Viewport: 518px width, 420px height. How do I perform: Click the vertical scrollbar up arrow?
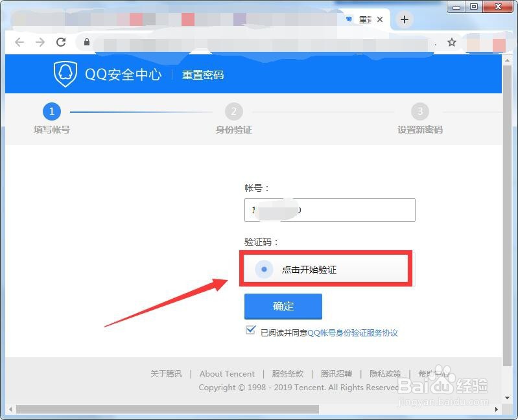tap(507, 60)
